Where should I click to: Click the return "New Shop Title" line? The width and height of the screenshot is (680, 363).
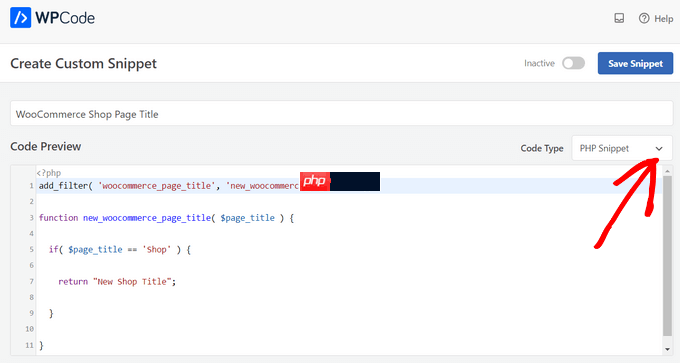pos(117,281)
